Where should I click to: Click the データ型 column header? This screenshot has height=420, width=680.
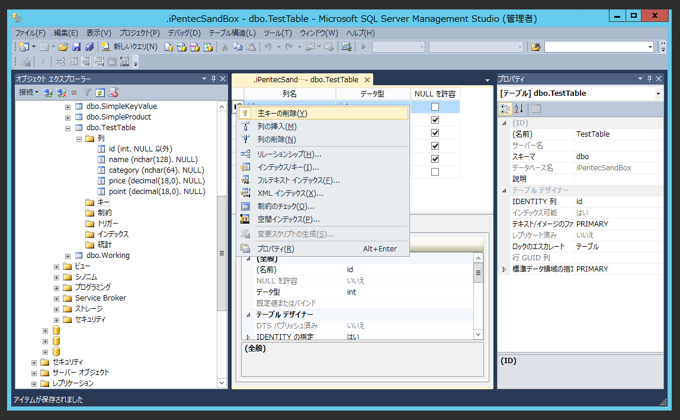(x=373, y=94)
